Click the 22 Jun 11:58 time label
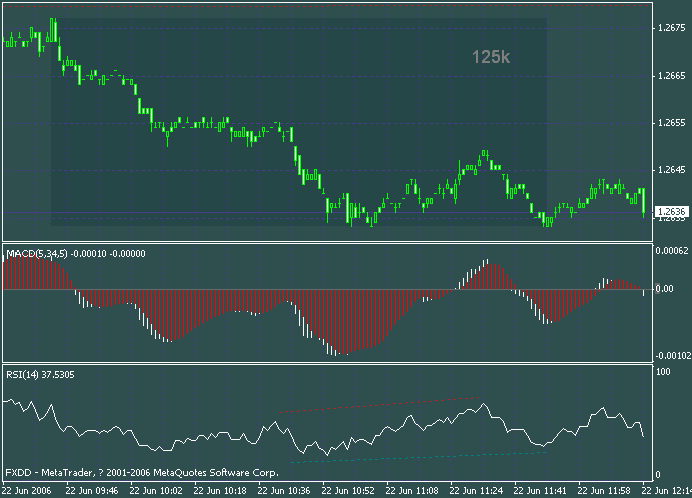 pyautogui.click(x=604, y=491)
